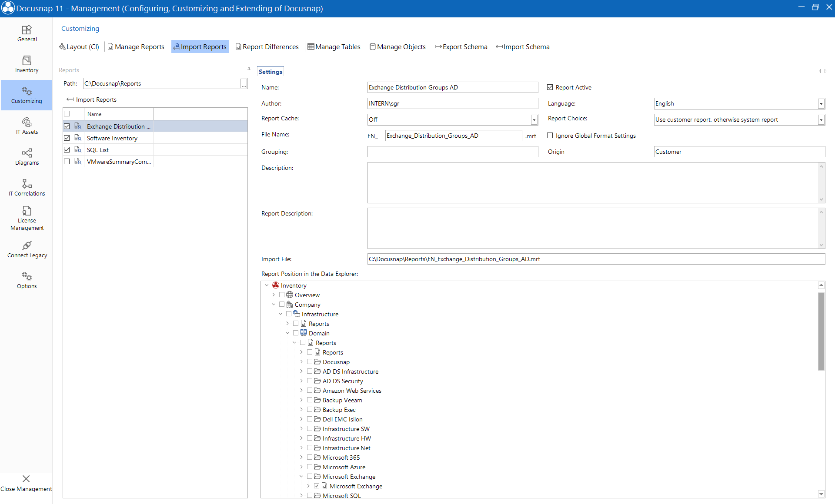Viewport: 835px width, 504px height.
Task: Disable the Report Active checkbox
Action: pos(550,87)
